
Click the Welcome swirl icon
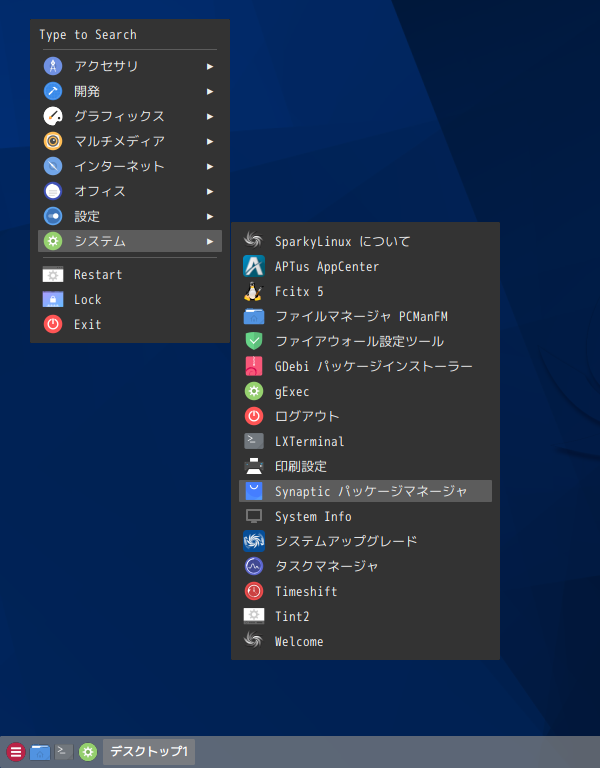[x=254, y=641]
